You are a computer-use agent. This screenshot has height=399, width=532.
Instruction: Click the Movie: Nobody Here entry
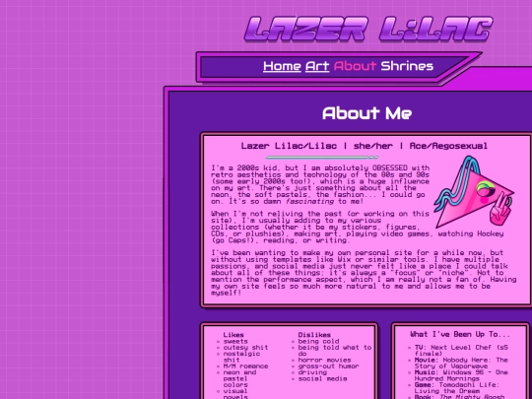click(461, 363)
